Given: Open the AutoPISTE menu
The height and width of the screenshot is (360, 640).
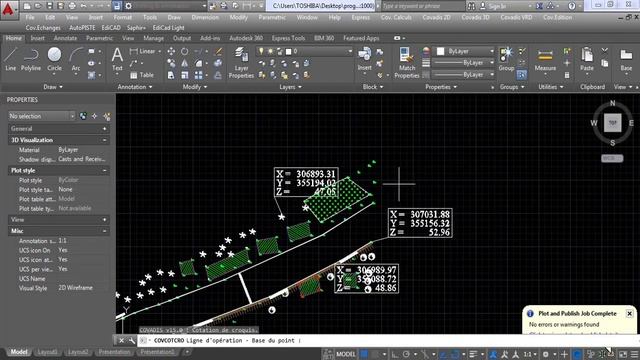Looking at the screenshot, I should click(x=82, y=28).
